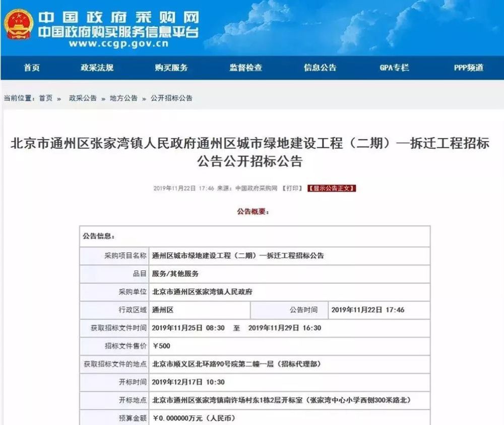Click the main announcement headline
Screen dimensions: 504x425
click(250, 152)
